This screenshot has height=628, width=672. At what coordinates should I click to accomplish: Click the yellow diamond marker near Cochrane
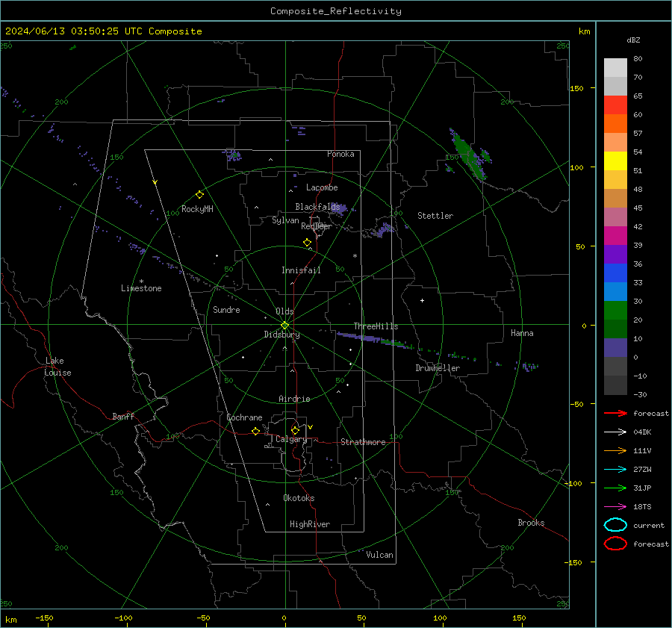[x=255, y=431]
